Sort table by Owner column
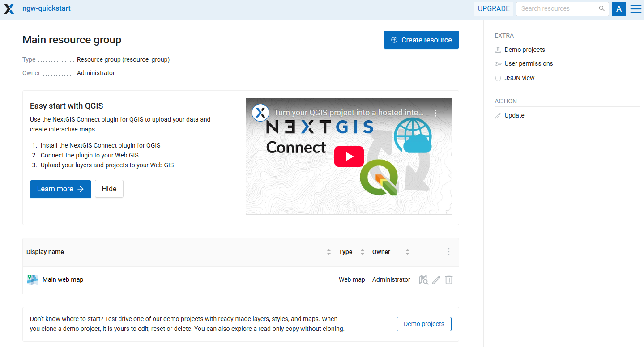This screenshot has height=347, width=644. [408, 252]
